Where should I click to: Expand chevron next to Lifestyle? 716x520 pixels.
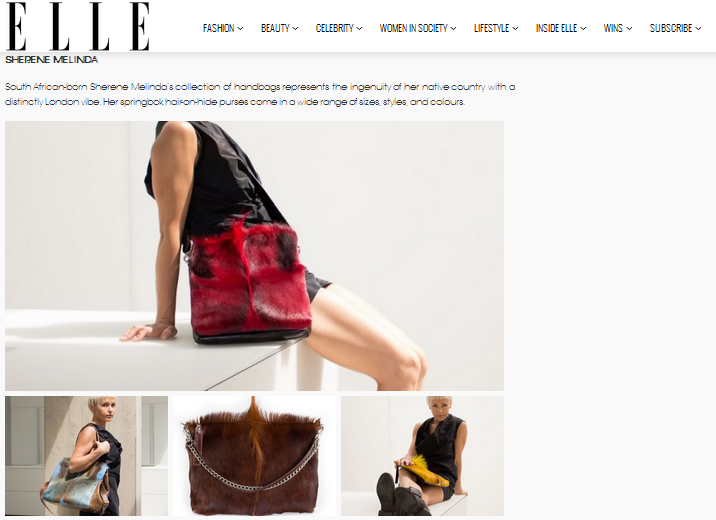point(515,29)
